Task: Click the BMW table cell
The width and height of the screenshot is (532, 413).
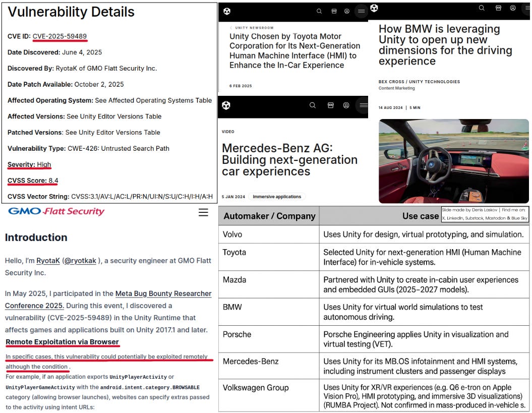Action: (269, 312)
